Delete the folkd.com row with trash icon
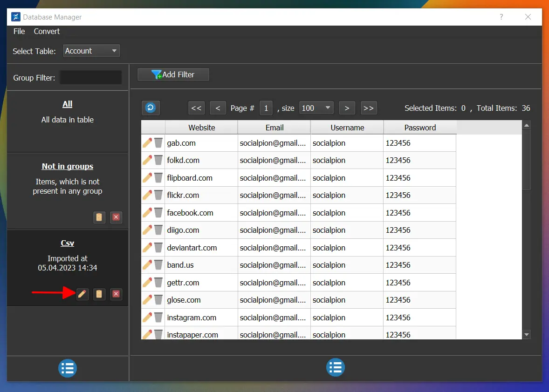The width and height of the screenshot is (549, 392). point(158,160)
